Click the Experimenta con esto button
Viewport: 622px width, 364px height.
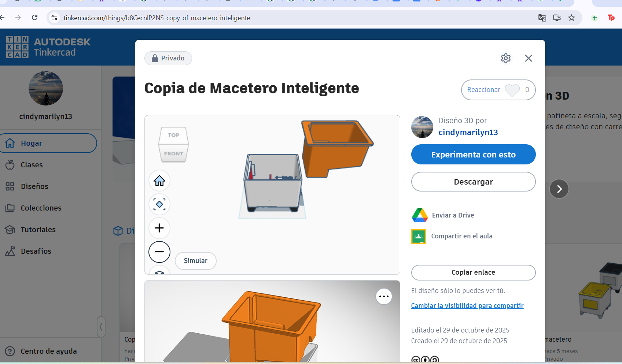tap(473, 155)
